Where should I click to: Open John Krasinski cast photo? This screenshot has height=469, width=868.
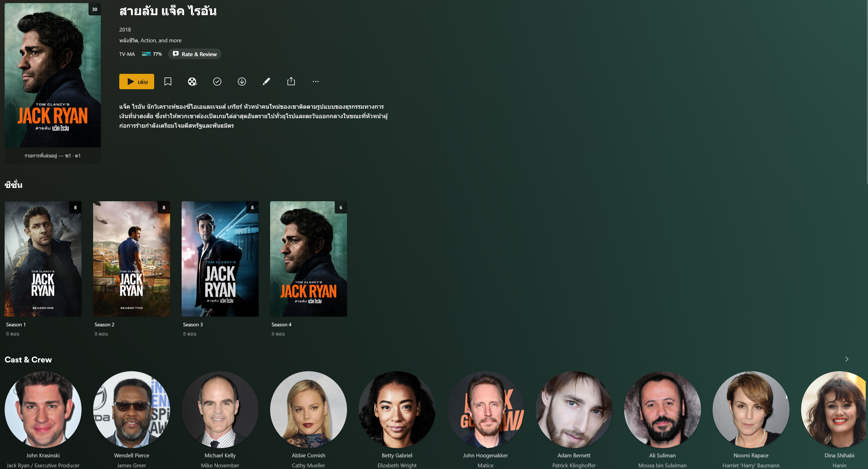click(x=43, y=409)
